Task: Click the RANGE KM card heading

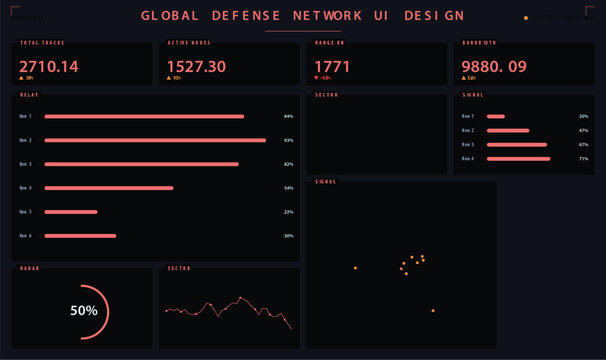Action: click(x=329, y=43)
